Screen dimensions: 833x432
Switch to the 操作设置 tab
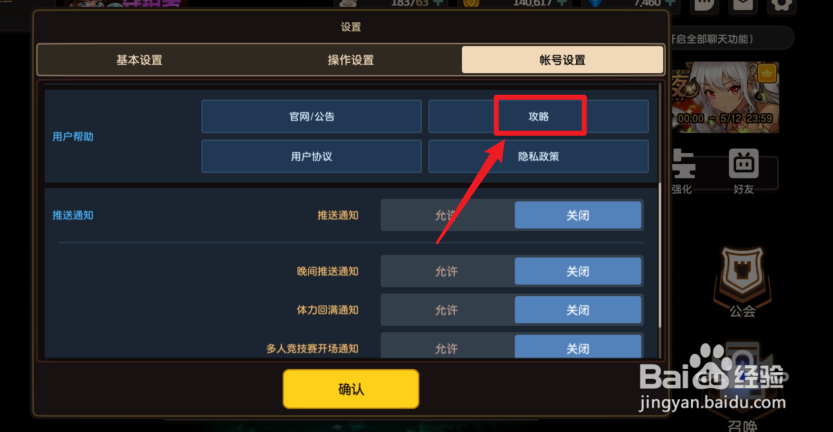(x=351, y=60)
